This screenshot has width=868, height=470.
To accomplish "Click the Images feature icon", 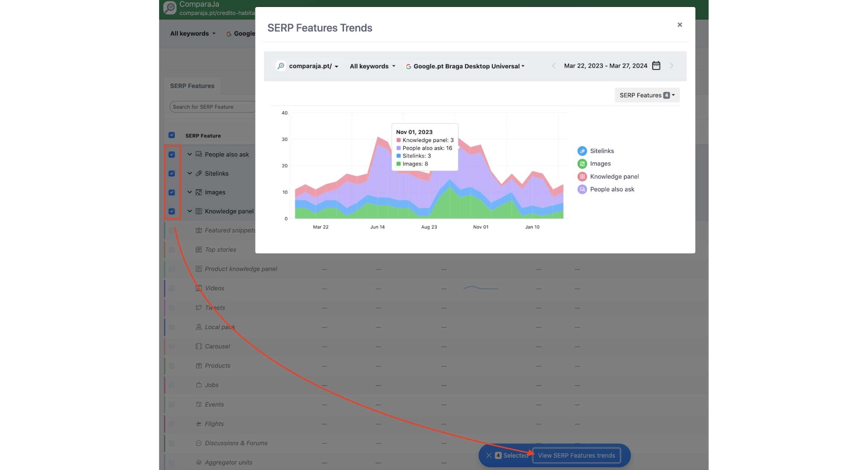I will pyautogui.click(x=199, y=192).
